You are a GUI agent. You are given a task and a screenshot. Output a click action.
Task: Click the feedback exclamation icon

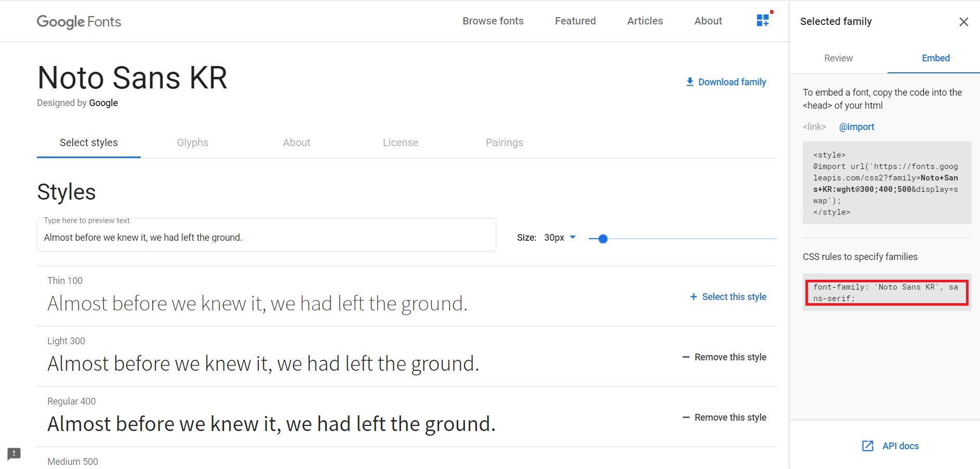pyautogui.click(x=14, y=454)
